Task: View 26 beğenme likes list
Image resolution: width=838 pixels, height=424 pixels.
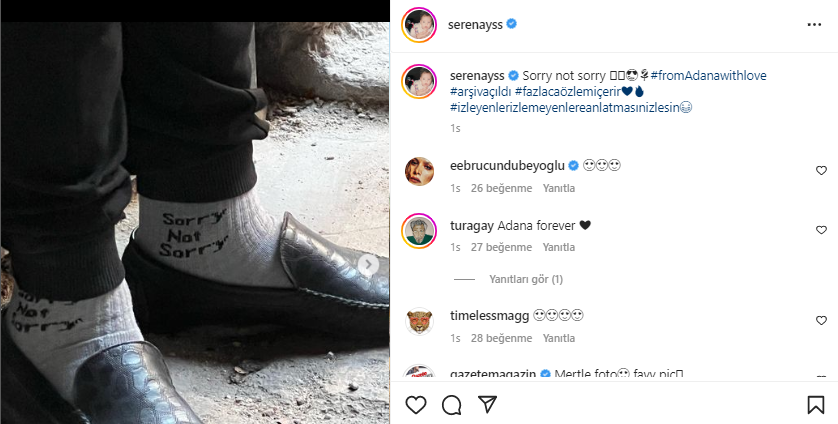Action: [x=501, y=186]
